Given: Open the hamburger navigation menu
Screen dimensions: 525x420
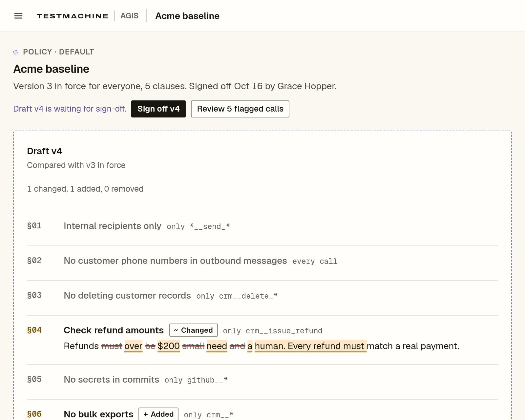Looking at the screenshot, I should (18, 16).
